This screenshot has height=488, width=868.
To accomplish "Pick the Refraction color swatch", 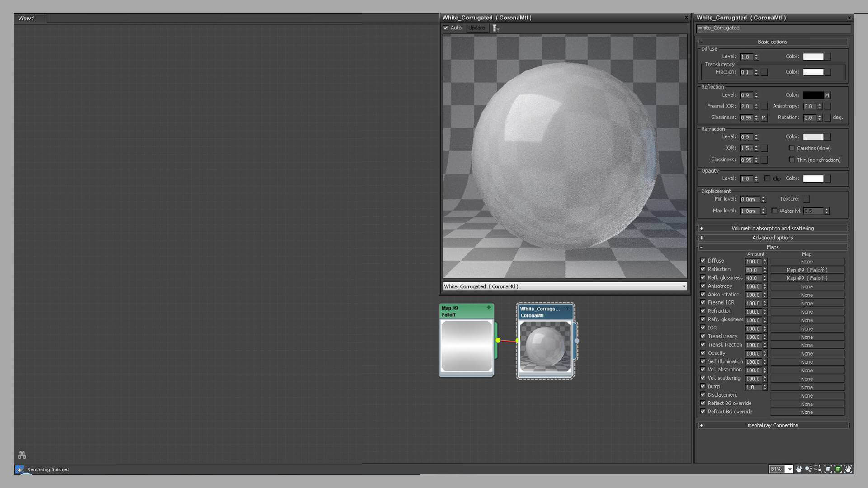I will pyautogui.click(x=813, y=137).
